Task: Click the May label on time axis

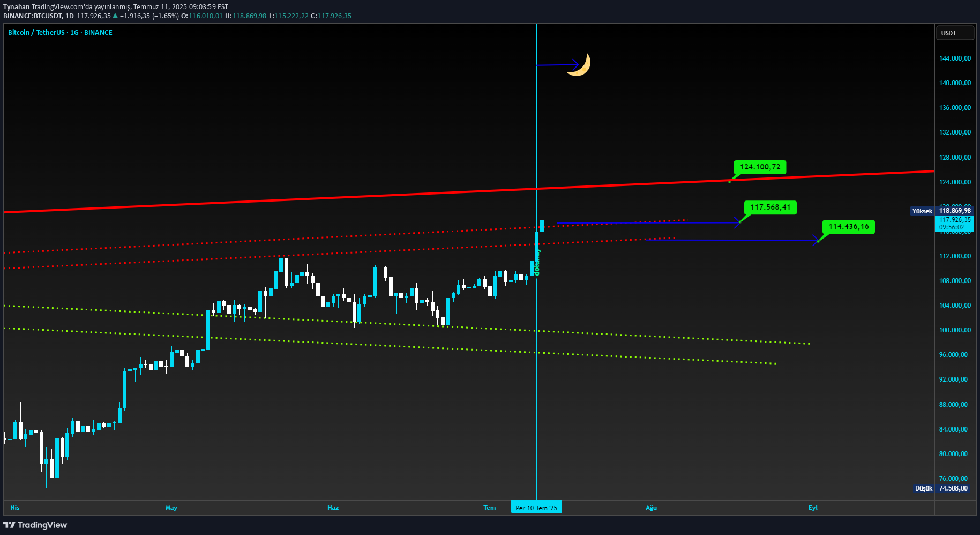Action: (171, 508)
